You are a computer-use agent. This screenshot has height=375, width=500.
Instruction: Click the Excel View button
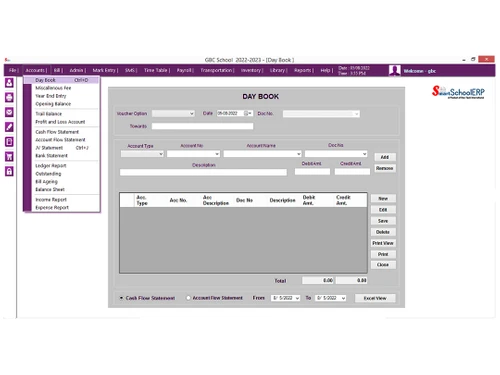(x=375, y=298)
